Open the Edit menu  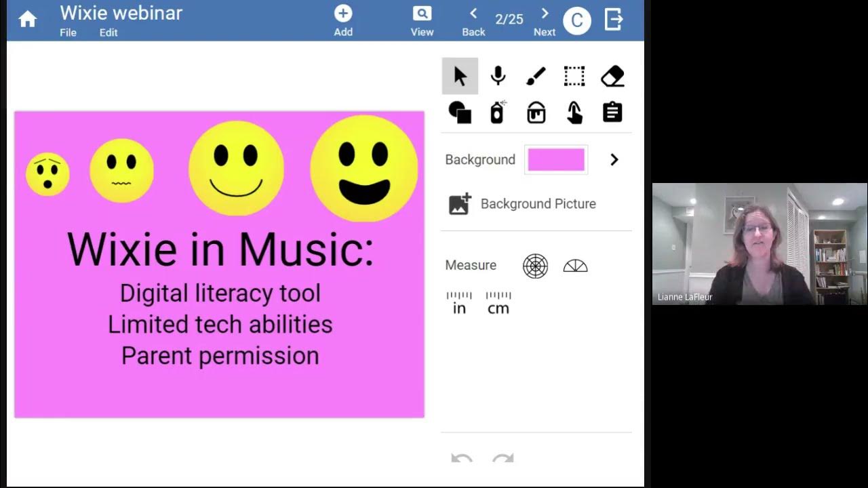click(x=108, y=33)
